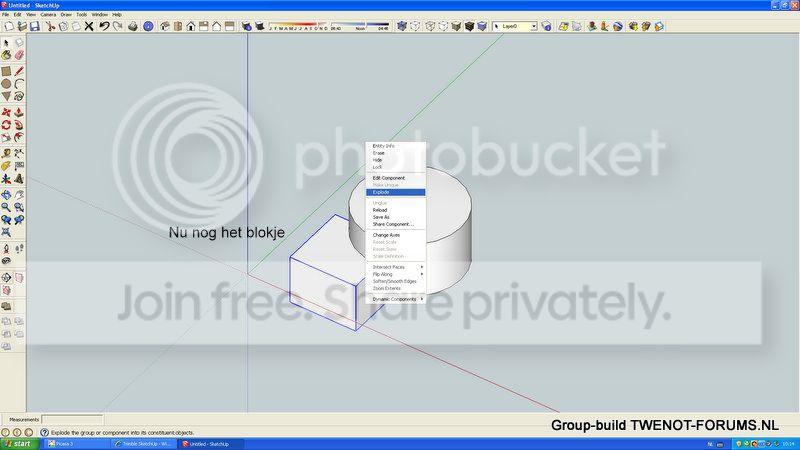Open the File menu
The width and height of the screenshot is (800, 450).
(x=6, y=15)
